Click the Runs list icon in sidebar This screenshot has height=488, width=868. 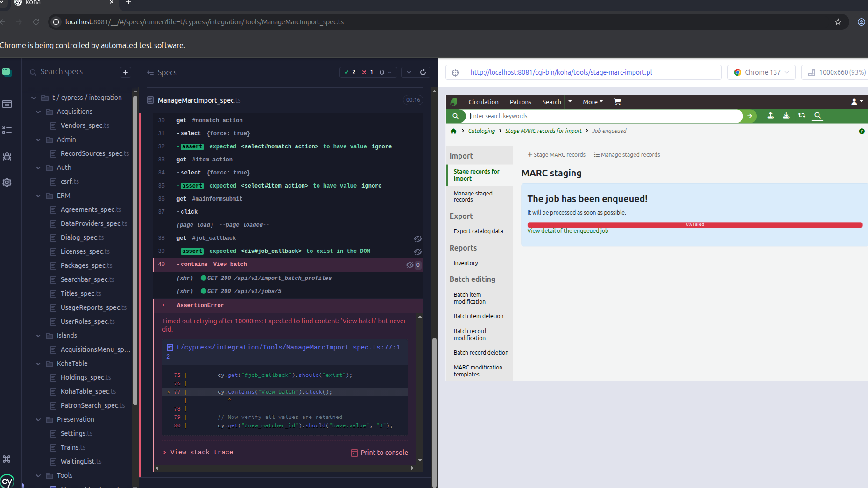[7, 130]
